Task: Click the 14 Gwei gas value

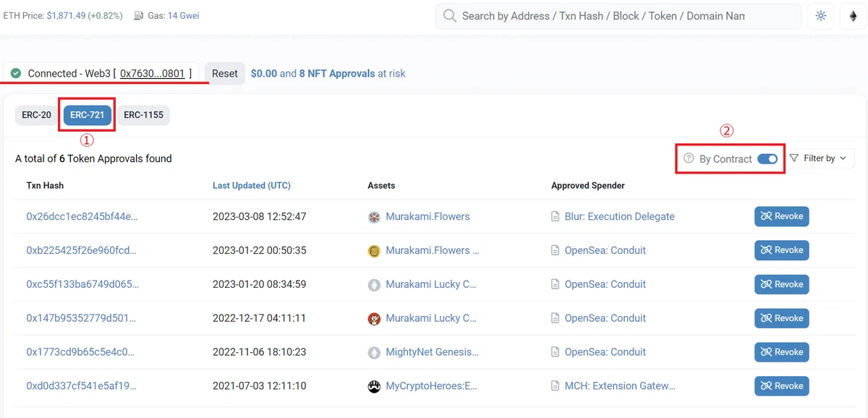Action: pyautogui.click(x=183, y=15)
